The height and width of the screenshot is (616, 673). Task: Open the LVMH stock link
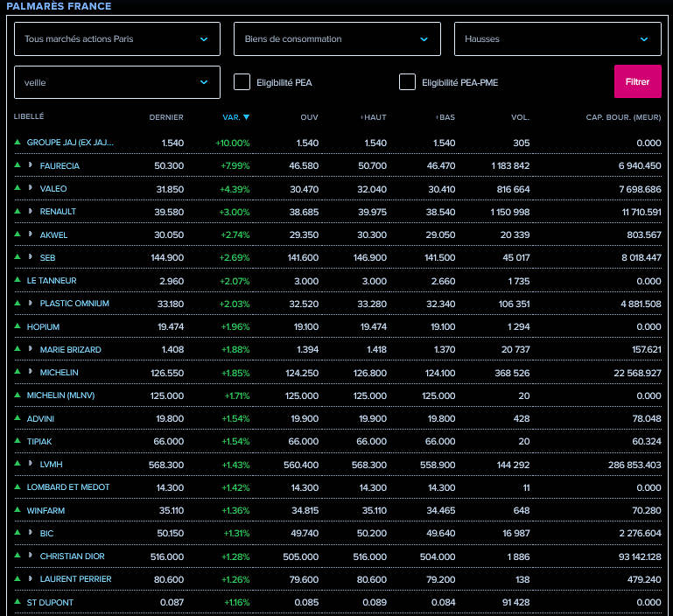51,465
